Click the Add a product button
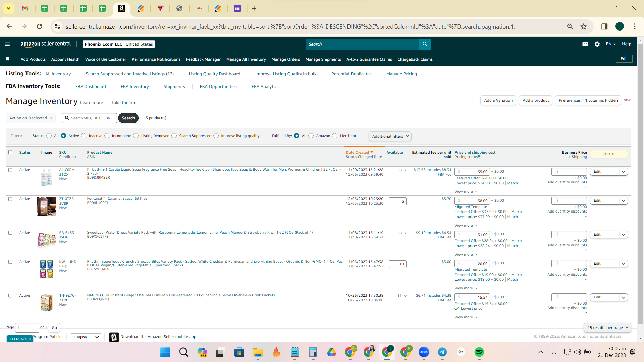Screen dimensions: 644x362 click(x=536, y=100)
